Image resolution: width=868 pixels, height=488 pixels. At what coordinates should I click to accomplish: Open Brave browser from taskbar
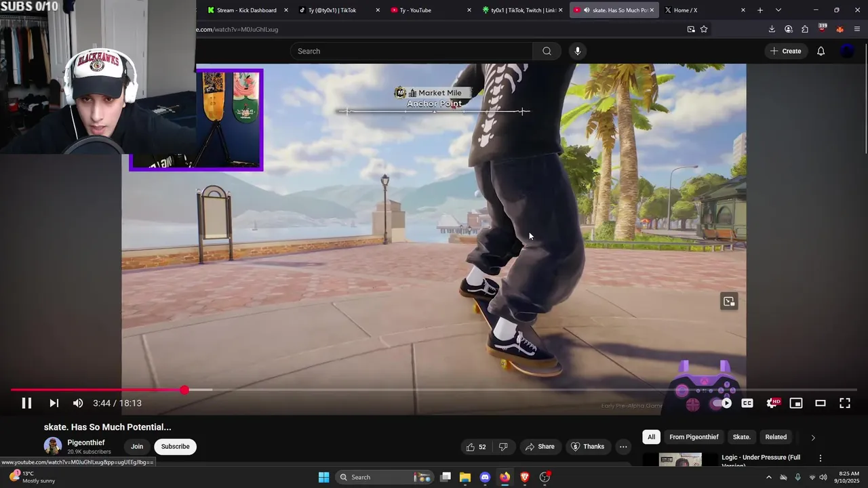pyautogui.click(x=525, y=477)
